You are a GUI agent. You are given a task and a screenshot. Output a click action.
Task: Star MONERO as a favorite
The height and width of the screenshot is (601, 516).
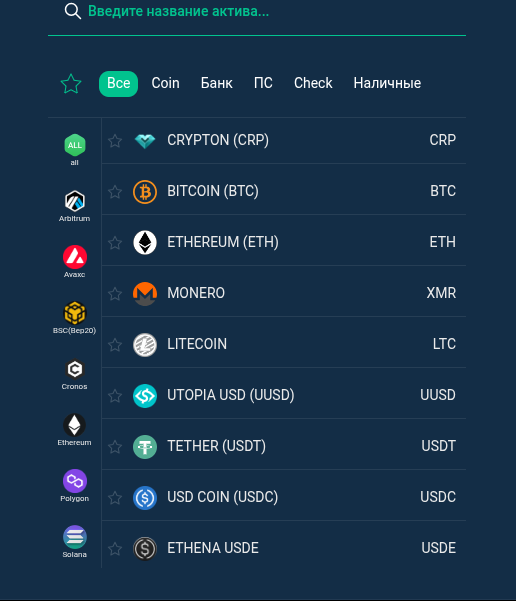115,294
